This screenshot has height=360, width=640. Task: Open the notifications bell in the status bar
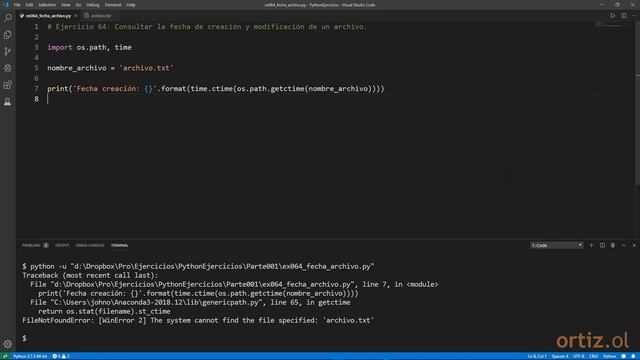coord(633,356)
